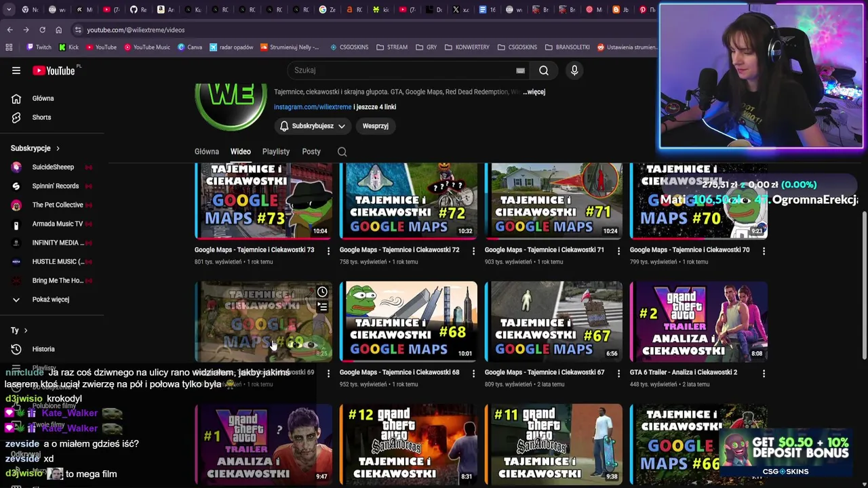Expand channel description with ...więcej

tap(534, 91)
